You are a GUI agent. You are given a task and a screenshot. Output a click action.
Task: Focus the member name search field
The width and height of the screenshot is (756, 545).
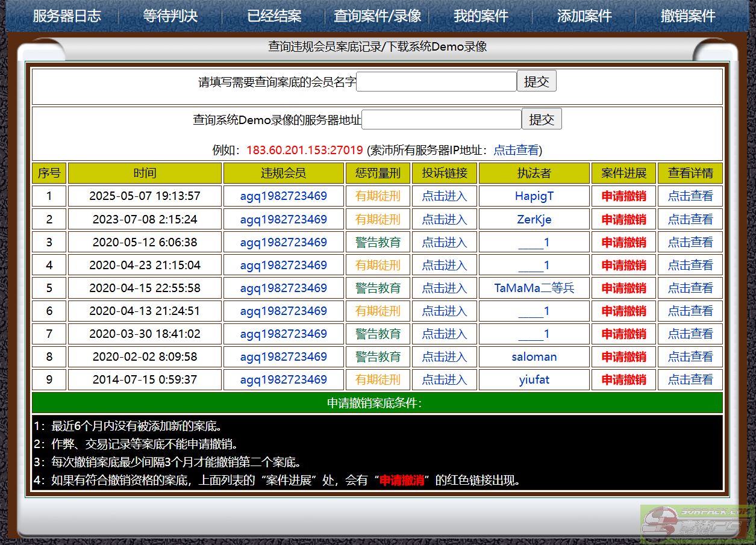(436, 82)
